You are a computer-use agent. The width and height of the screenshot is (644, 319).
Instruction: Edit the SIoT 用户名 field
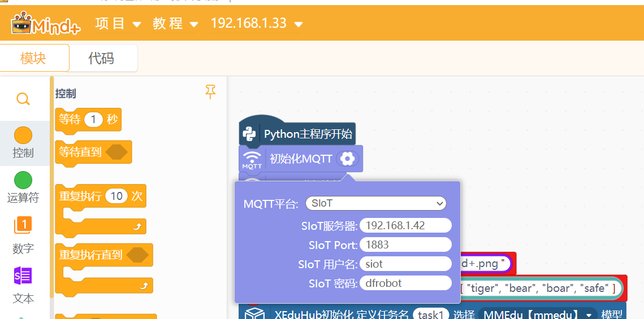405,264
